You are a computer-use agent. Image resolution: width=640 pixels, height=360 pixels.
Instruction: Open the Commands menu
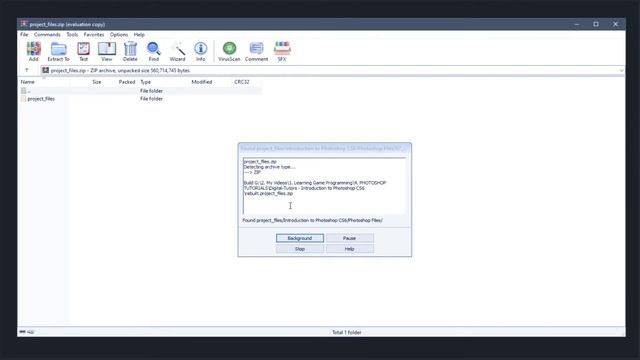pyautogui.click(x=47, y=35)
